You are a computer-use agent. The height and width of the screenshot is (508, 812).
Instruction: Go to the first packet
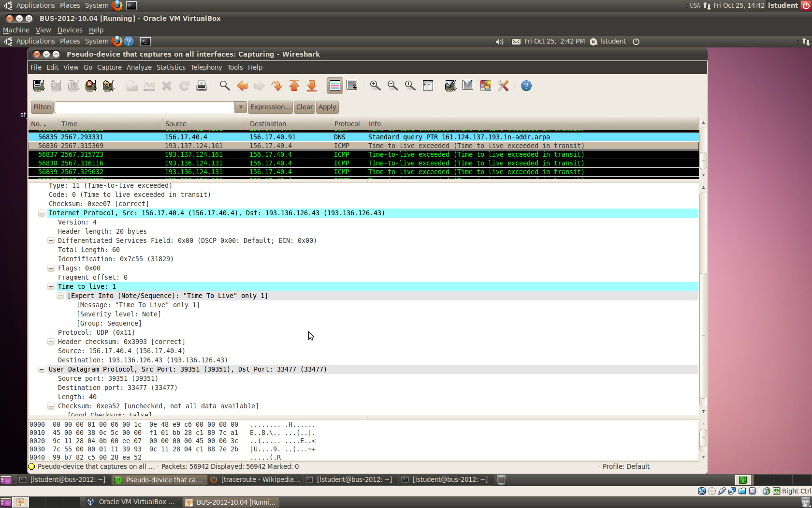(294, 86)
